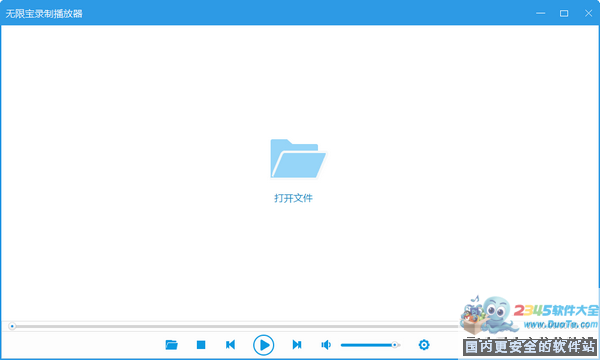The height and width of the screenshot is (360, 600).
Task: Skip to the next track
Action: coord(297,345)
